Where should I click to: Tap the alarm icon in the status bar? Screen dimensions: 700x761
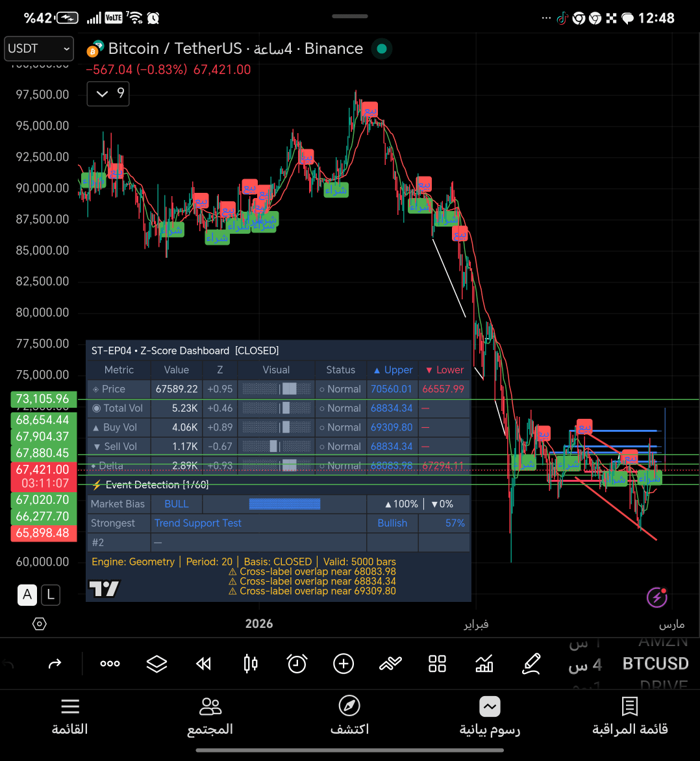[x=153, y=18]
